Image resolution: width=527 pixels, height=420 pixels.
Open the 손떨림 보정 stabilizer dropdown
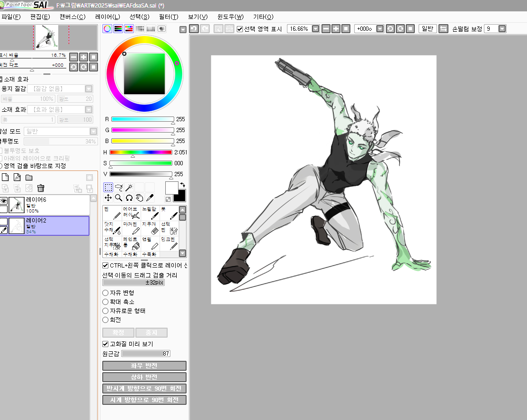tap(502, 29)
